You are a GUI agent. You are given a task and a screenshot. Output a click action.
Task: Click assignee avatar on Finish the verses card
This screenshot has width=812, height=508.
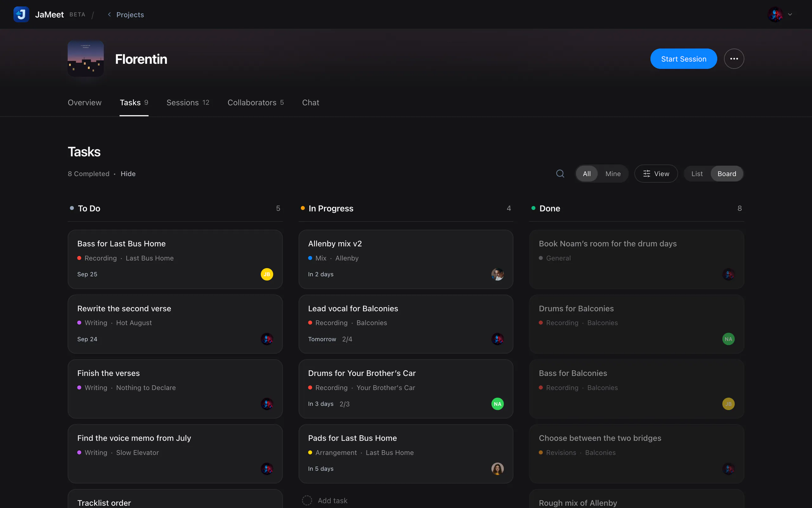[267, 404]
